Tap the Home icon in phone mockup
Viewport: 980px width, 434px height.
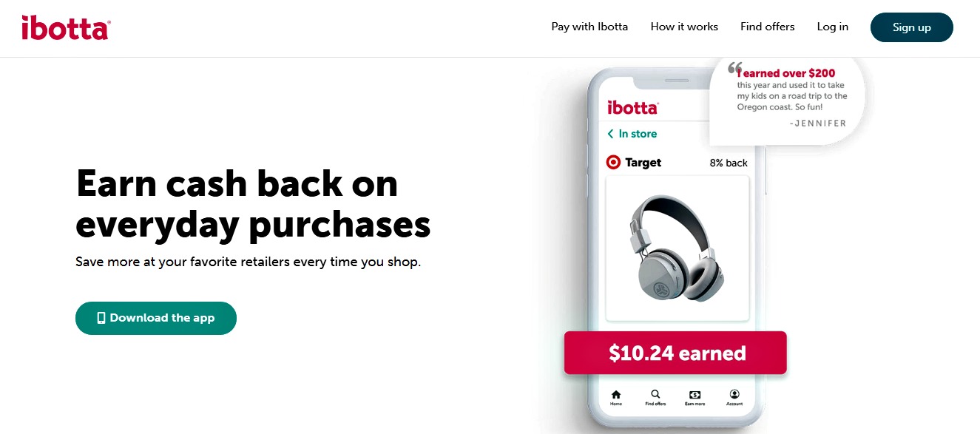coord(616,394)
